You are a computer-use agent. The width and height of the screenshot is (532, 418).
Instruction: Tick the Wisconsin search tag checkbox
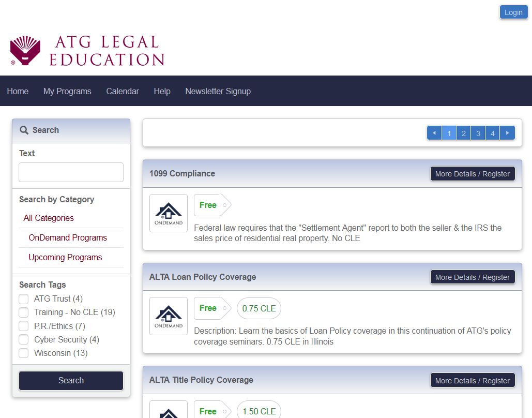[x=24, y=353]
